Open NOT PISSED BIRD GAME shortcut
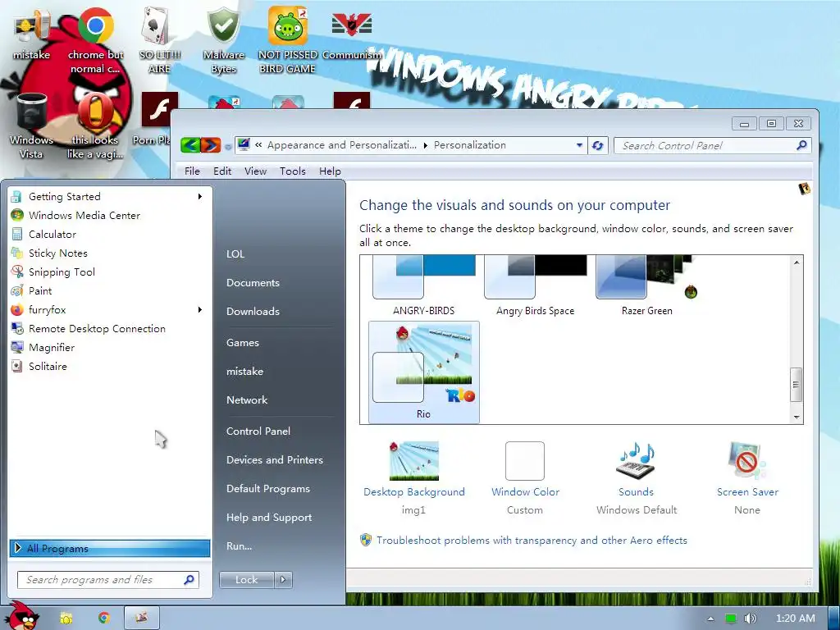840x630 pixels. click(288, 40)
